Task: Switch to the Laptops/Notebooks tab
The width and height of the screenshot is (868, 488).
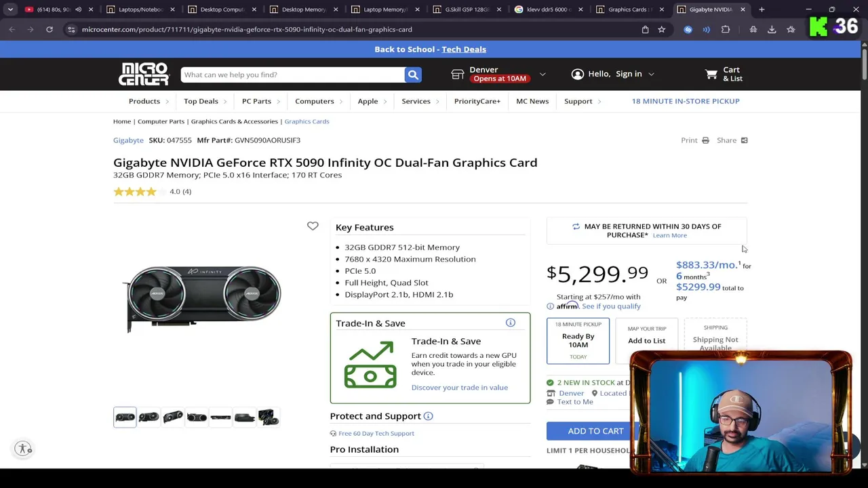Action: pyautogui.click(x=140, y=9)
